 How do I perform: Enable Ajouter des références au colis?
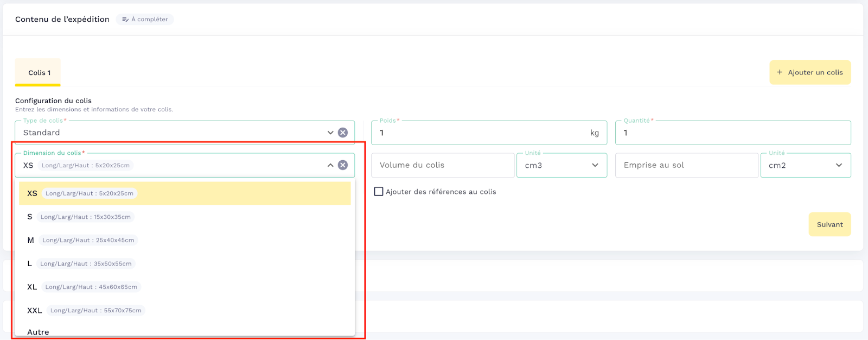pyautogui.click(x=379, y=192)
